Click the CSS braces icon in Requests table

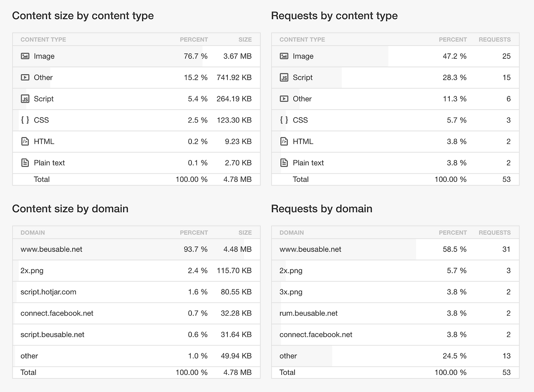click(284, 120)
